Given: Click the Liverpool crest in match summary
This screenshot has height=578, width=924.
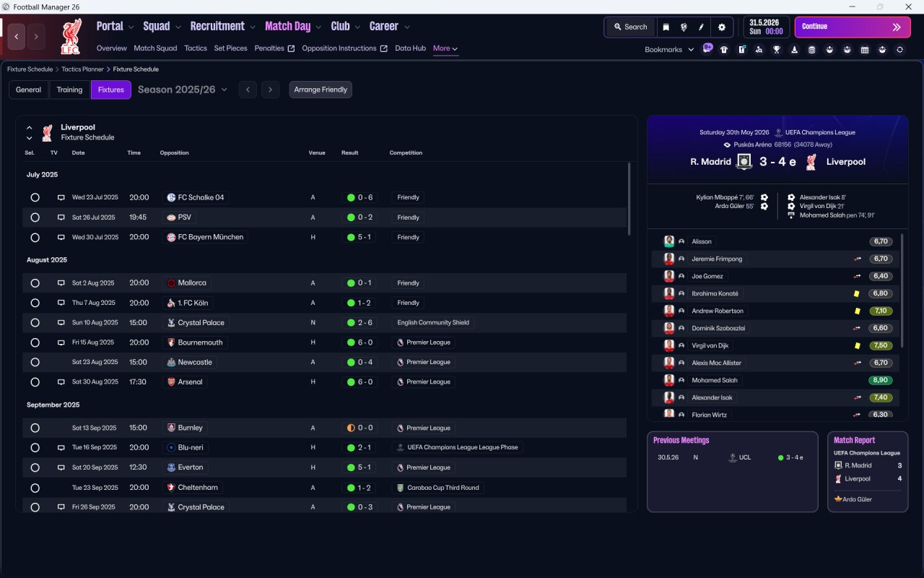Looking at the screenshot, I should 811,162.
